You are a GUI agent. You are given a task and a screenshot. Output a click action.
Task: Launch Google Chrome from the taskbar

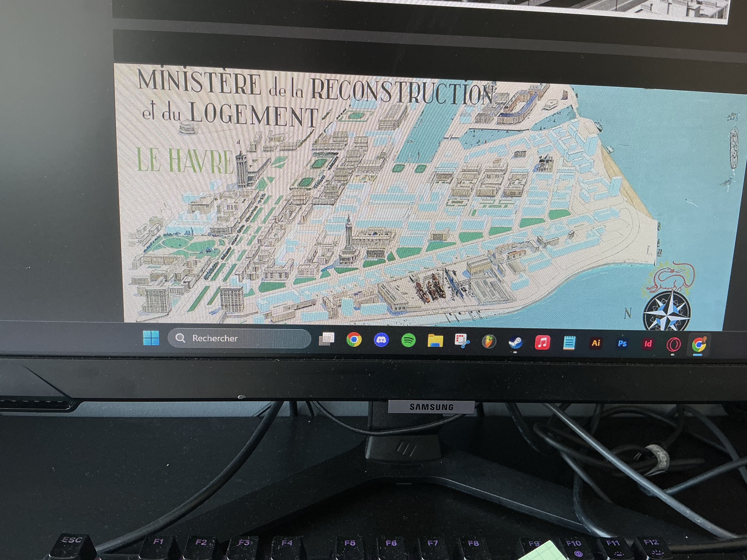pos(354,340)
